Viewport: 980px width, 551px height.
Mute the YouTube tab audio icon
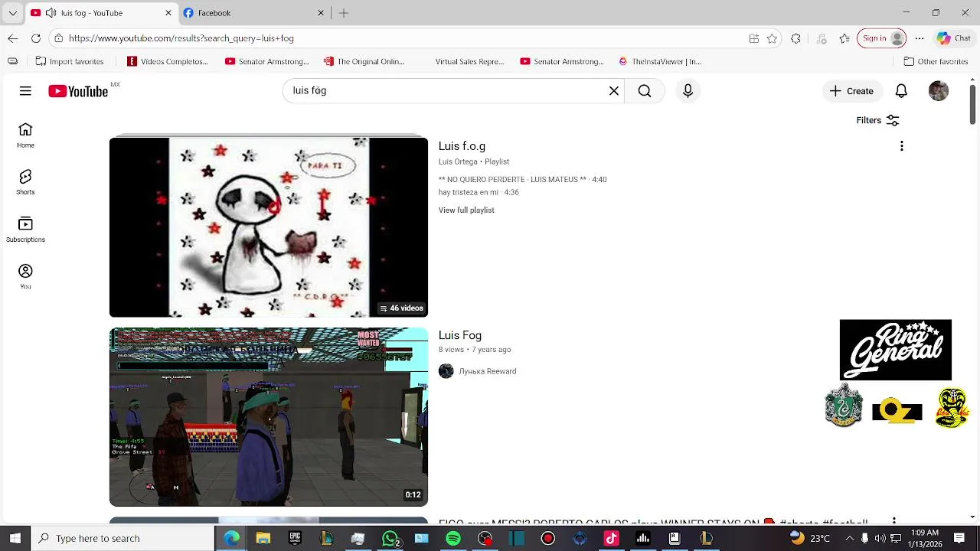[x=51, y=13]
